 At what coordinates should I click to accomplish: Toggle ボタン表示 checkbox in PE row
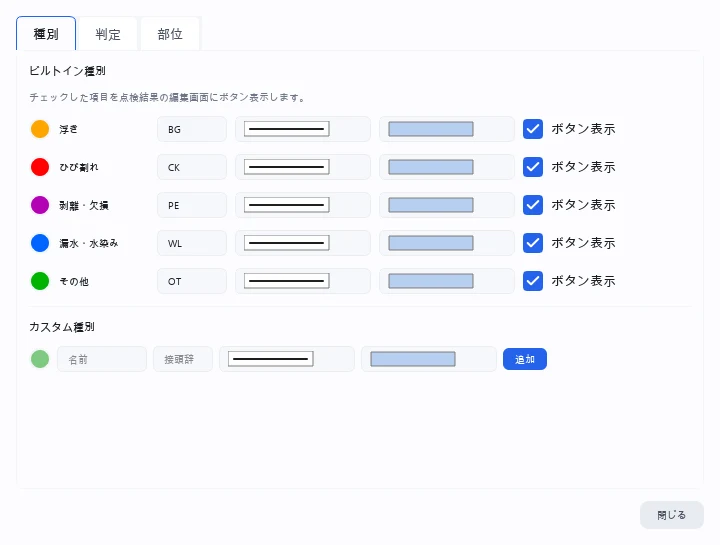533,205
